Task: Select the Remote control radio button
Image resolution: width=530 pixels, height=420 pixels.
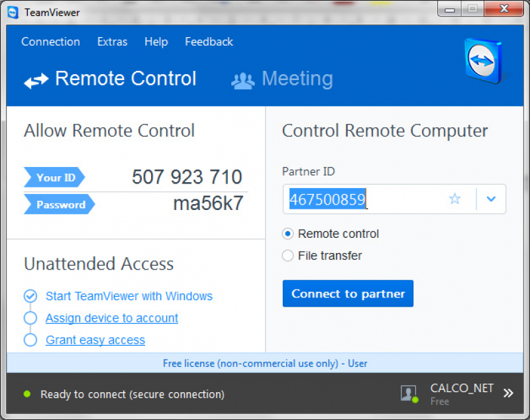Action: [x=288, y=233]
